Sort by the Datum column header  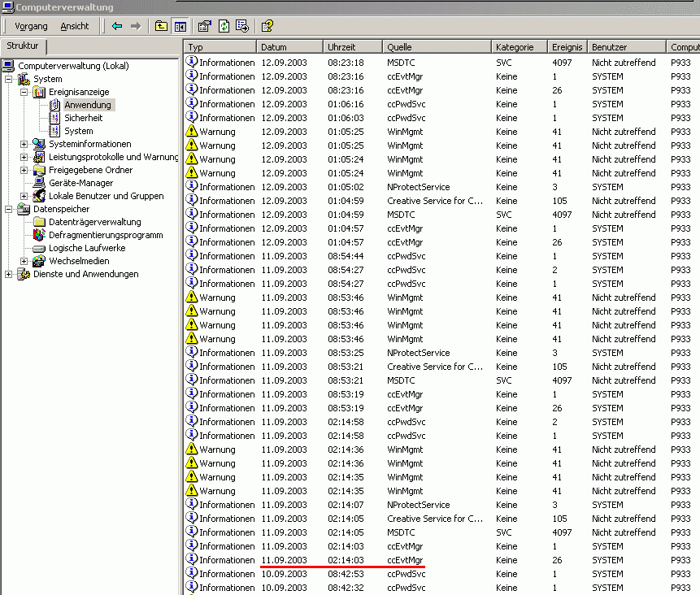[x=289, y=47]
